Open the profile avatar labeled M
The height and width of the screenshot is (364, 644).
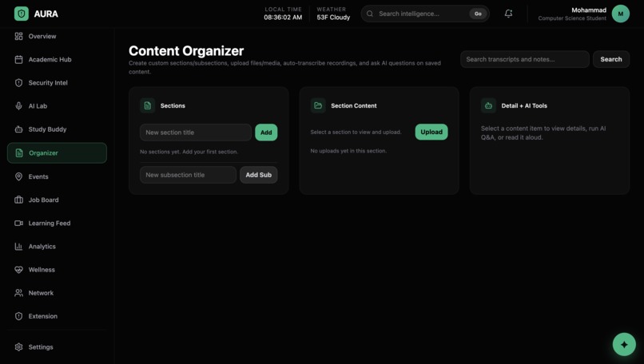pyautogui.click(x=621, y=14)
